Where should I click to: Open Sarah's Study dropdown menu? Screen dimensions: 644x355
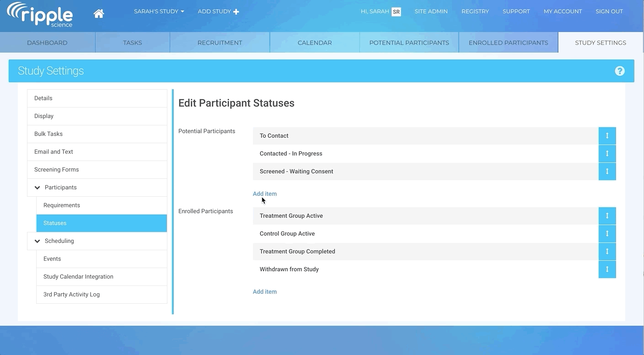(x=159, y=11)
